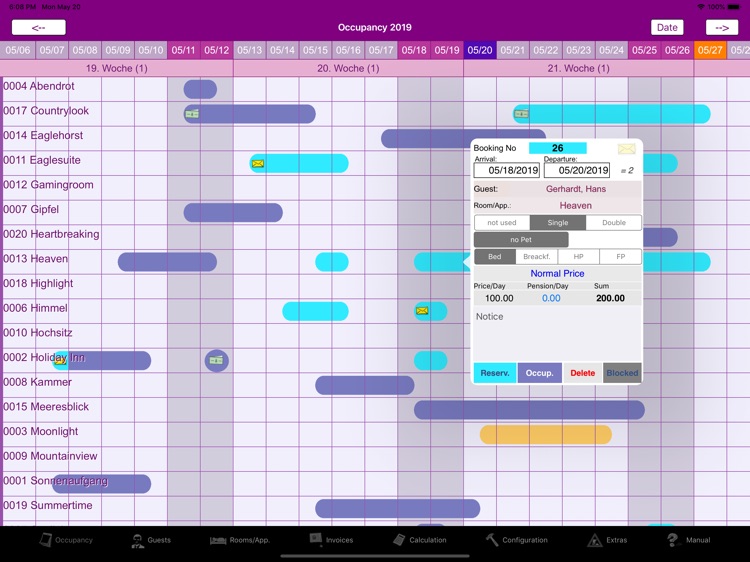The image size is (750, 562).
Task: Select HP half pension option
Action: 578,257
